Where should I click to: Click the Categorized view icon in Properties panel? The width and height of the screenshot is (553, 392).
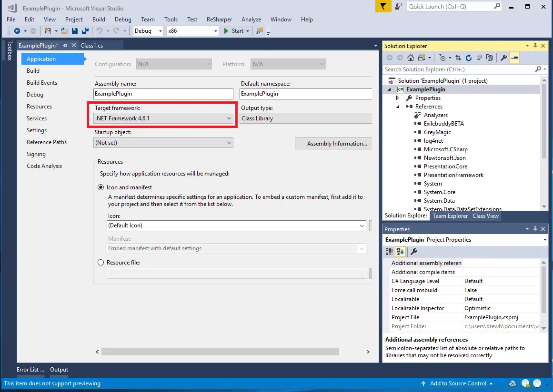click(389, 252)
